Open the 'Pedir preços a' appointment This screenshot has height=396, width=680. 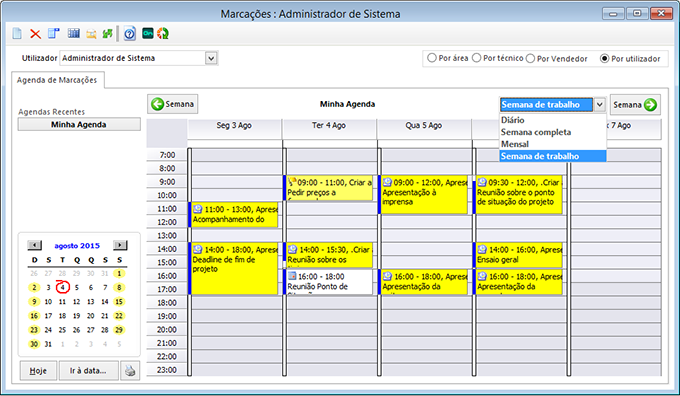click(x=329, y=188)
